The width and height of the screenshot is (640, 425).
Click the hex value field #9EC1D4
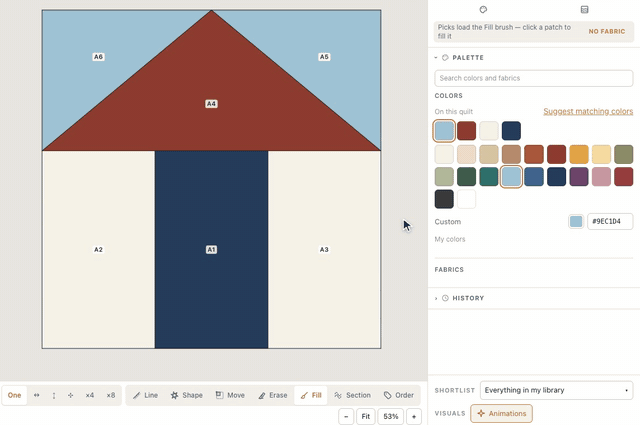pos(610,221)
